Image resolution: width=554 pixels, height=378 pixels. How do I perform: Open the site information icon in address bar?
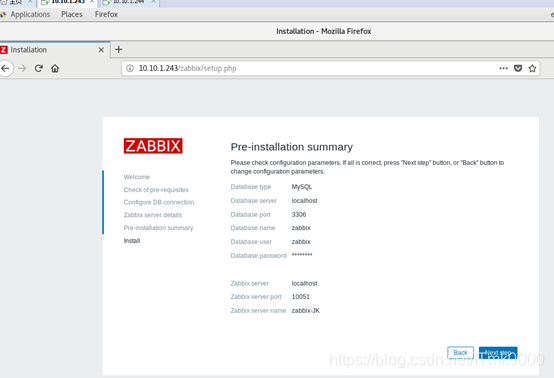tap(130, 68)
